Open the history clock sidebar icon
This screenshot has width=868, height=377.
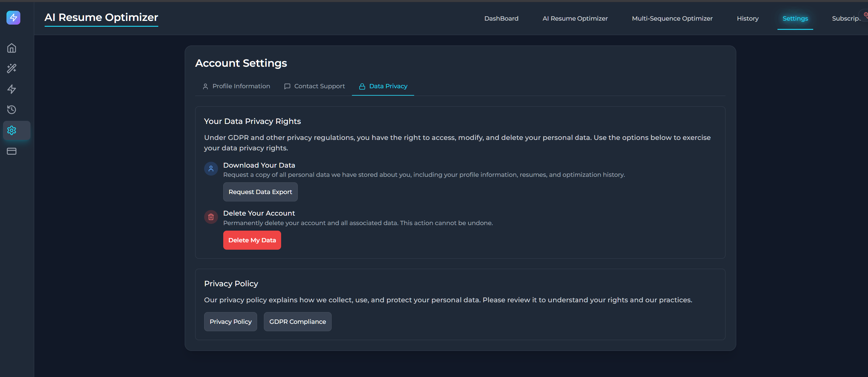pyautogui.click(x=12, y=110)
